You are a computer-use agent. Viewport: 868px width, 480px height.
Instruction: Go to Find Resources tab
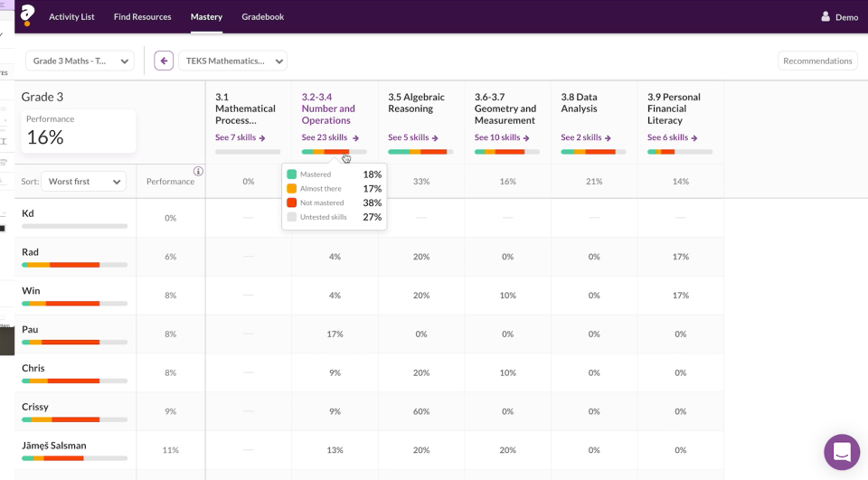pos(142,17)
